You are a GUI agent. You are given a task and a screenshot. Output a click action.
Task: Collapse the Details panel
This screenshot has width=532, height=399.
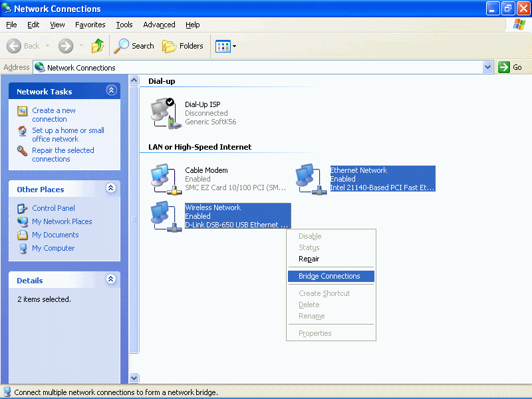point(110,279)
